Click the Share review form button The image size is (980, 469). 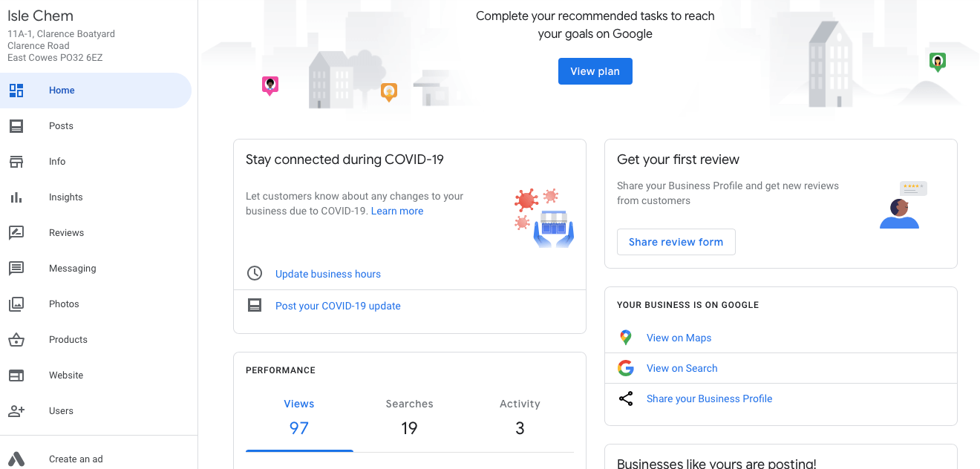tap(676, 241)
